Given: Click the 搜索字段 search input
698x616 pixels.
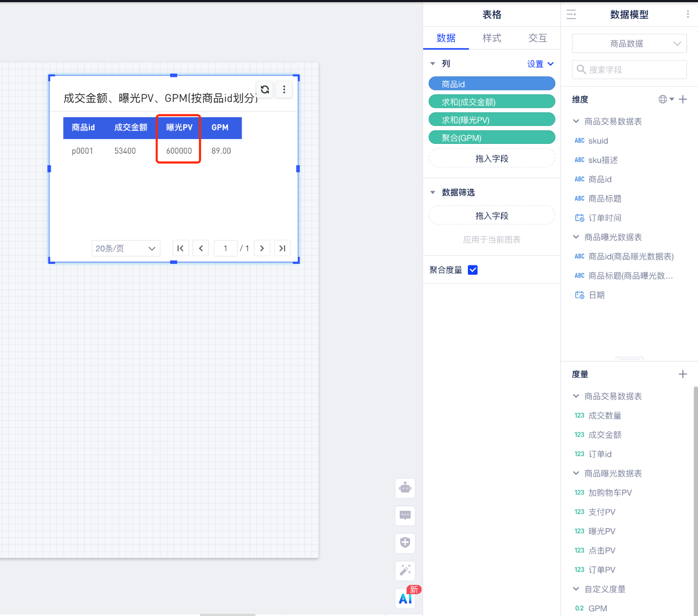Looking at the screenshot, I should 633,70.
